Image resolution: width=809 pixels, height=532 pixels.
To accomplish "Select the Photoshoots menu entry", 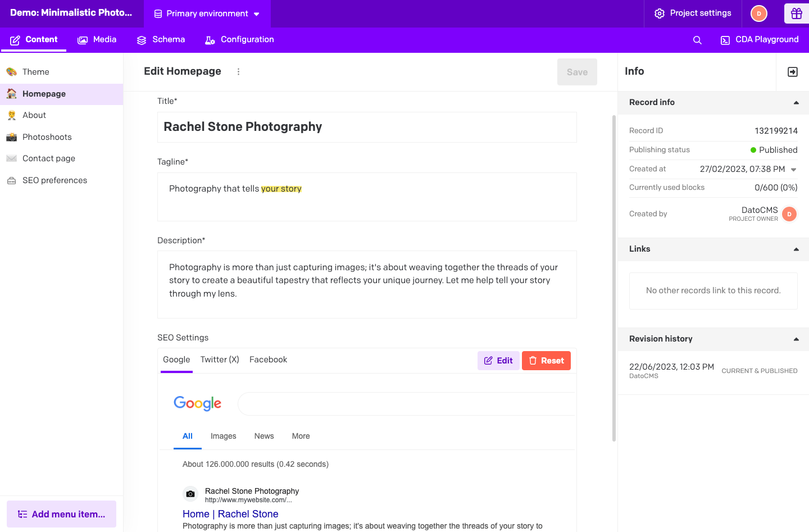I will click(x=47, y=137).
